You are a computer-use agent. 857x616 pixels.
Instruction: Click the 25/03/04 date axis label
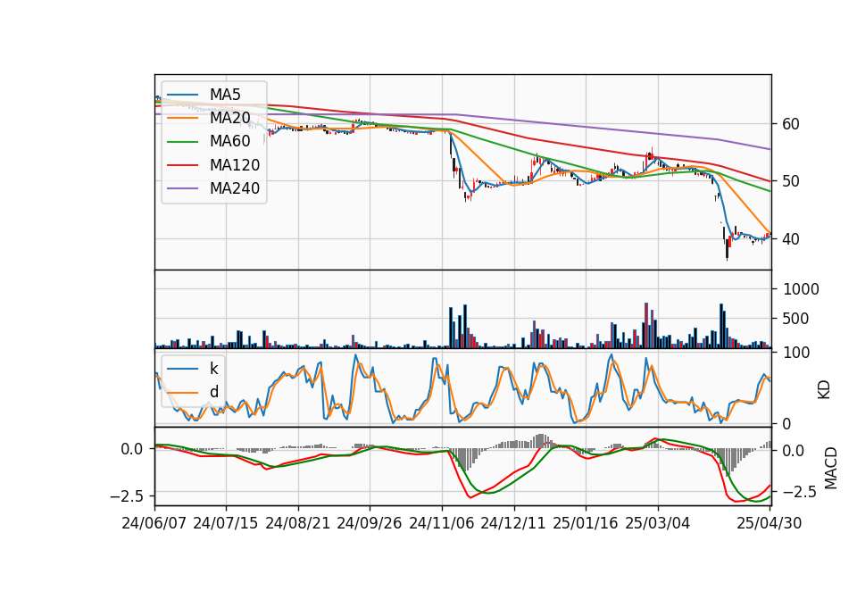coord(658,523)
